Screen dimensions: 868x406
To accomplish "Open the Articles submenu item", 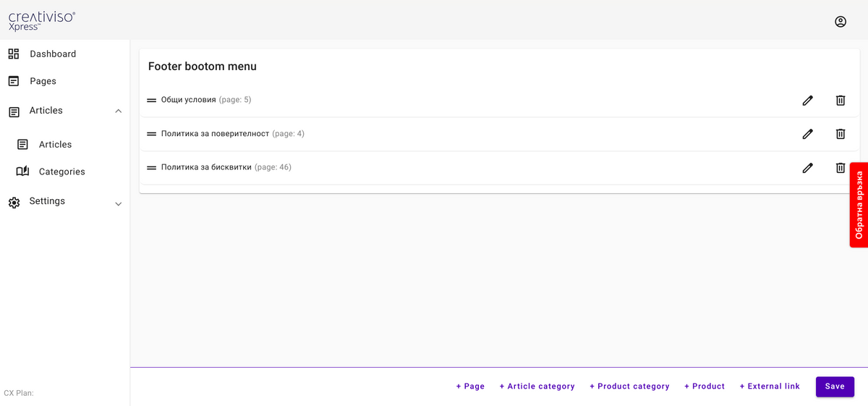I will [x=55, y=145].
